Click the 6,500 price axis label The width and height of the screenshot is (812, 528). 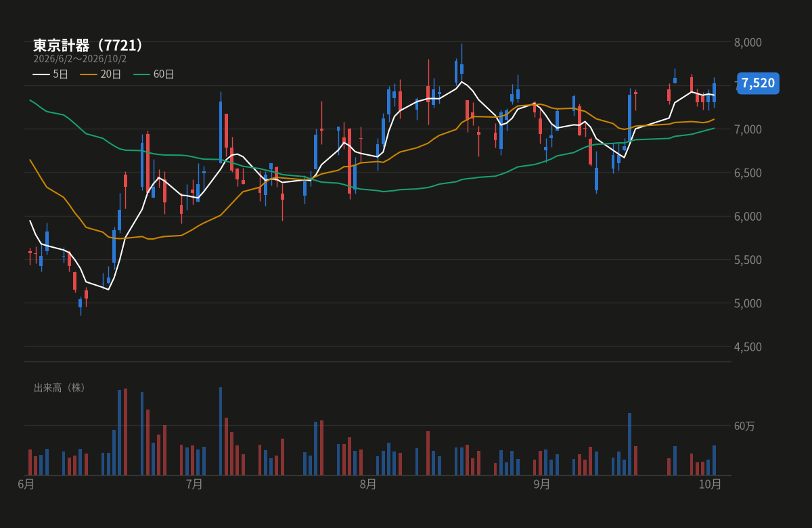coord(748,173)
